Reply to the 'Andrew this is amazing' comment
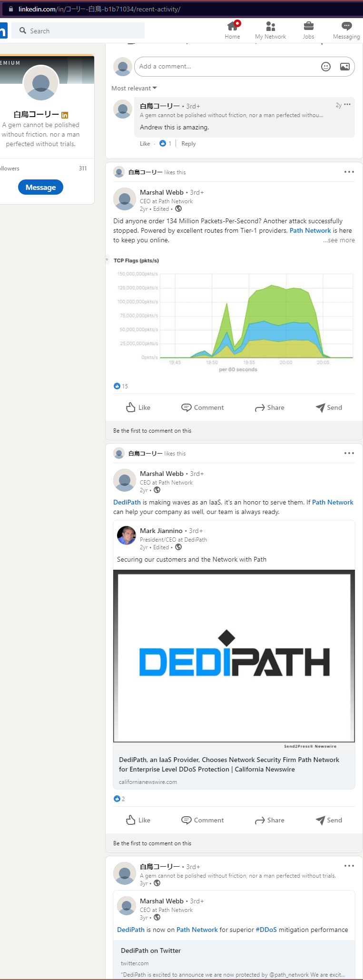The image size is (363, 980). [188, 144]
